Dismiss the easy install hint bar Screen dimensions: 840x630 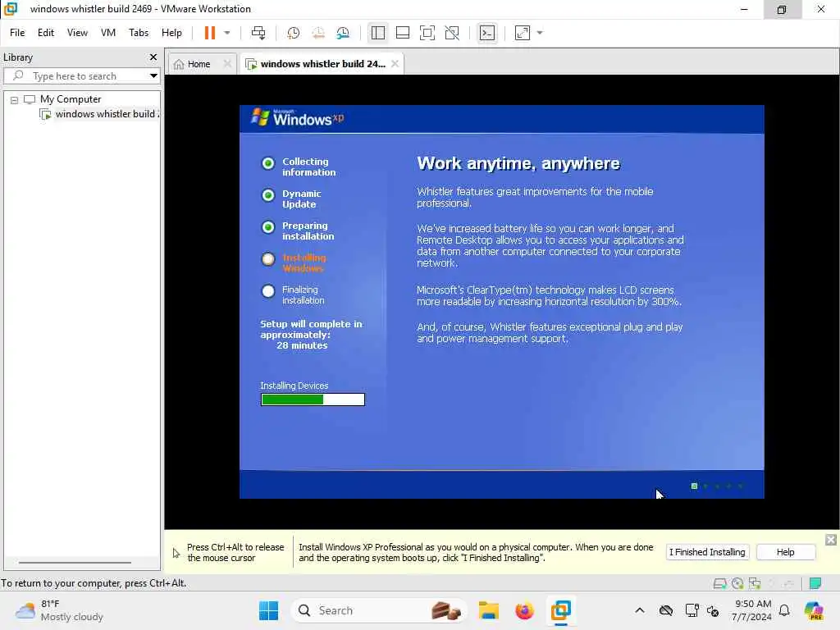click(830, 540)
